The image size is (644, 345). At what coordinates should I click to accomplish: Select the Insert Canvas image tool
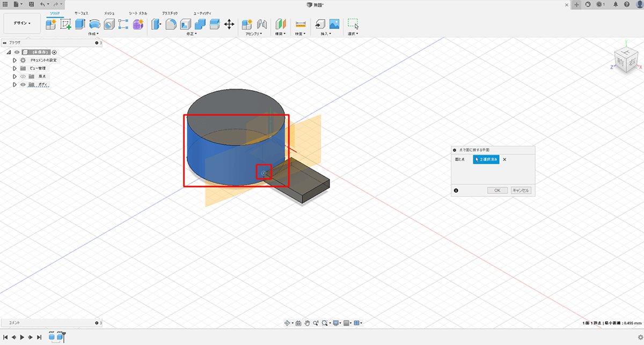click(334, 24)
